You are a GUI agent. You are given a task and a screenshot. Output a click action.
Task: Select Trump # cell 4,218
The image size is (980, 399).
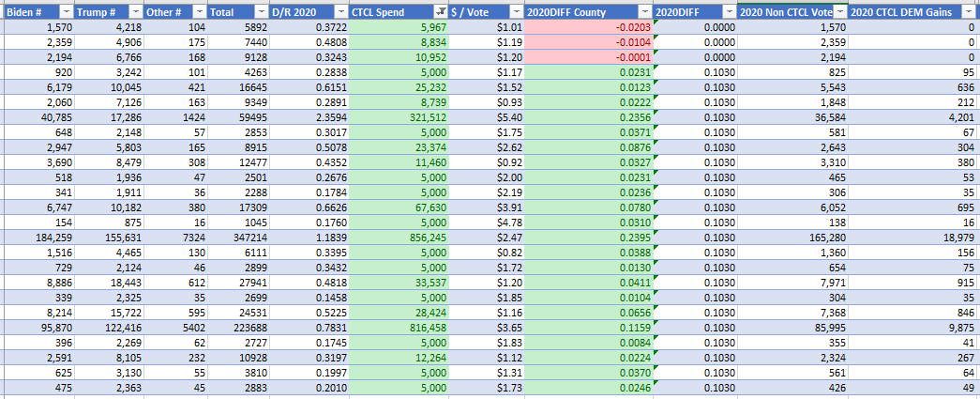(x=109, y=27)
